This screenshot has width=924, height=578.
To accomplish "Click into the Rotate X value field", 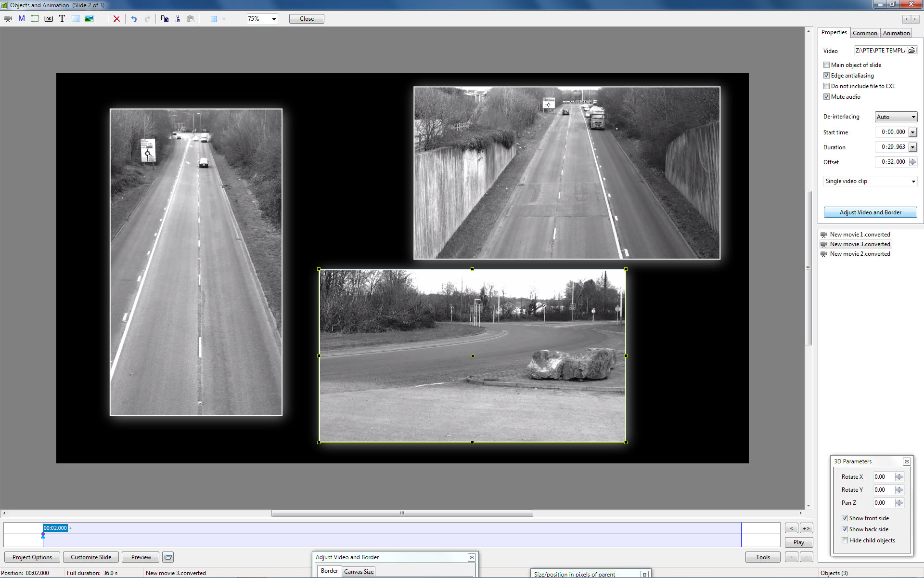I will point(884,477).
